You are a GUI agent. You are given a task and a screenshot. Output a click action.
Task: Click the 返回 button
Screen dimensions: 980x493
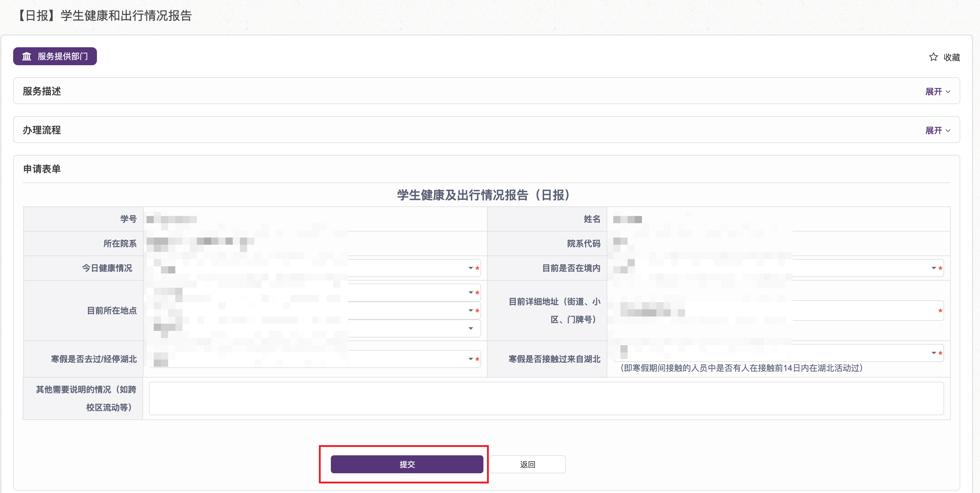(x=527, y=464)
